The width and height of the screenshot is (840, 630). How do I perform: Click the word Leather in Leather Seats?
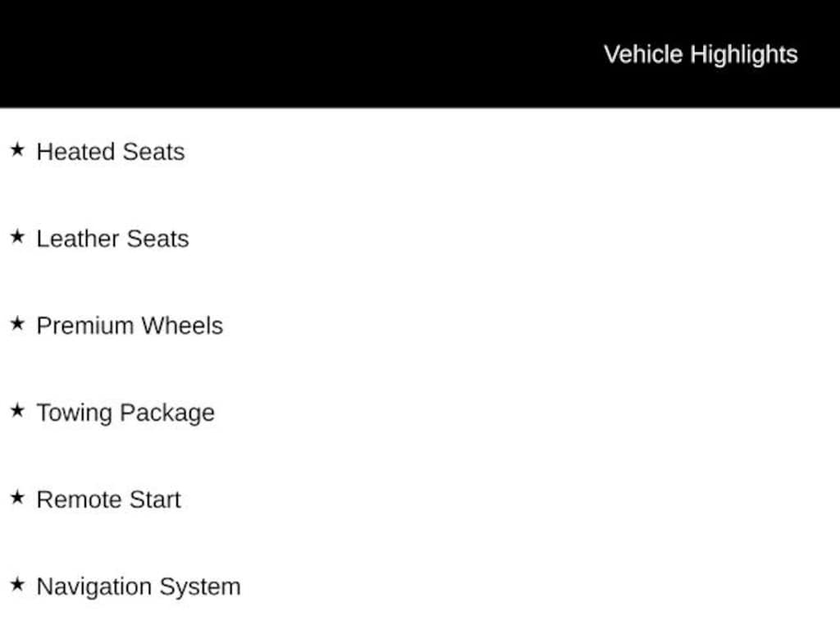pyautogui.click(x=78, y=239)
